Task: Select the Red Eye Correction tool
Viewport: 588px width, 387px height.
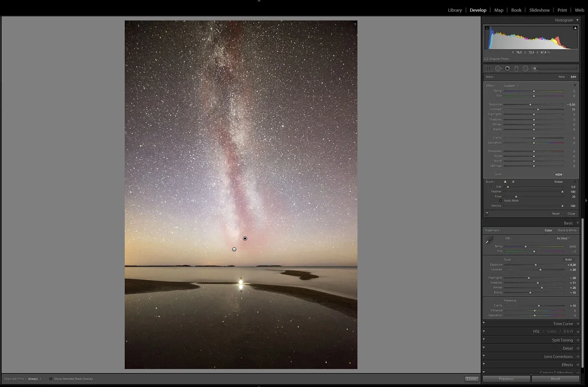Action: pos(508,69)
